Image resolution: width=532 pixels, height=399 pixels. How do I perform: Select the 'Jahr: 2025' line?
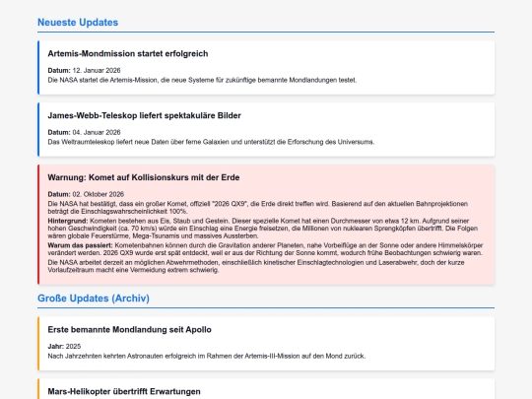(x=64, y=347)
